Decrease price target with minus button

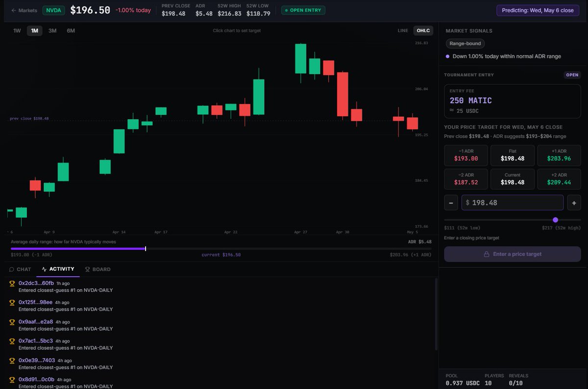[x=451, y=203]
